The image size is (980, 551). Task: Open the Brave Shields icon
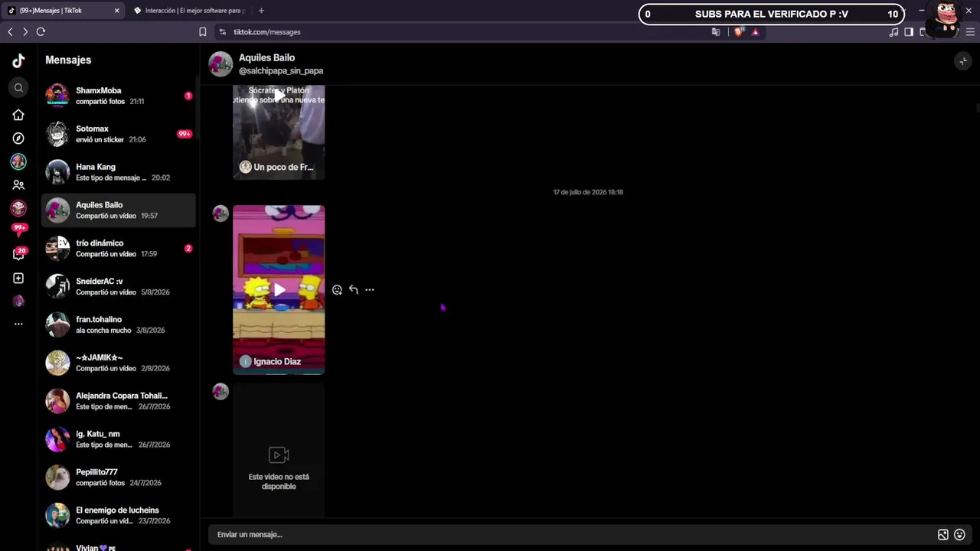(x=738, y=32)
